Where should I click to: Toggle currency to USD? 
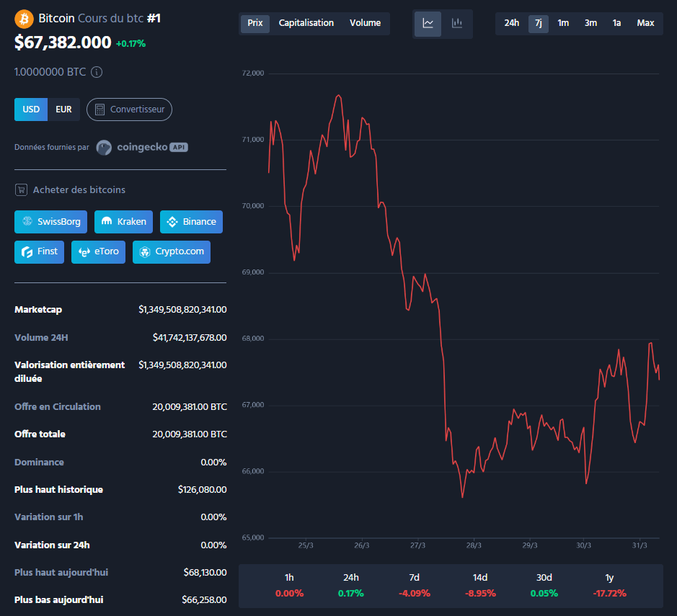pos(31,110)
